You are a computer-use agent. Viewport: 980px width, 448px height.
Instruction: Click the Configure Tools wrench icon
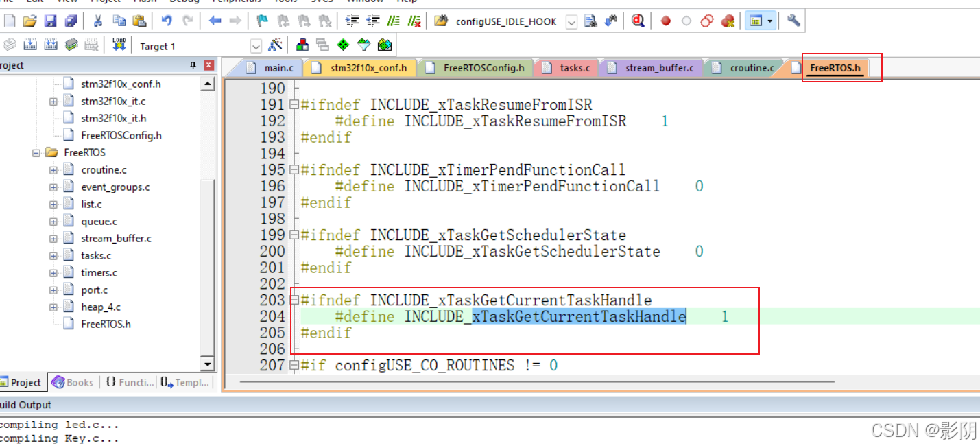[x=793, y=21]
